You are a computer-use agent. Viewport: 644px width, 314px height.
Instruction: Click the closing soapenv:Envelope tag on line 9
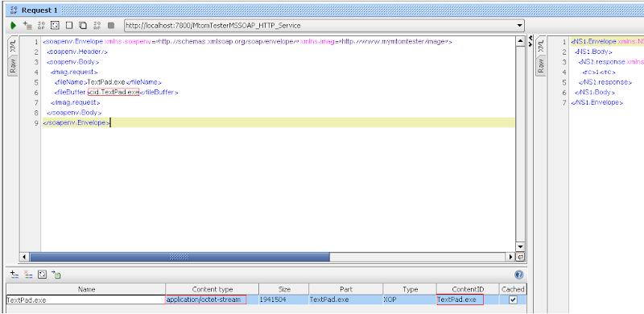pos(76,122)
